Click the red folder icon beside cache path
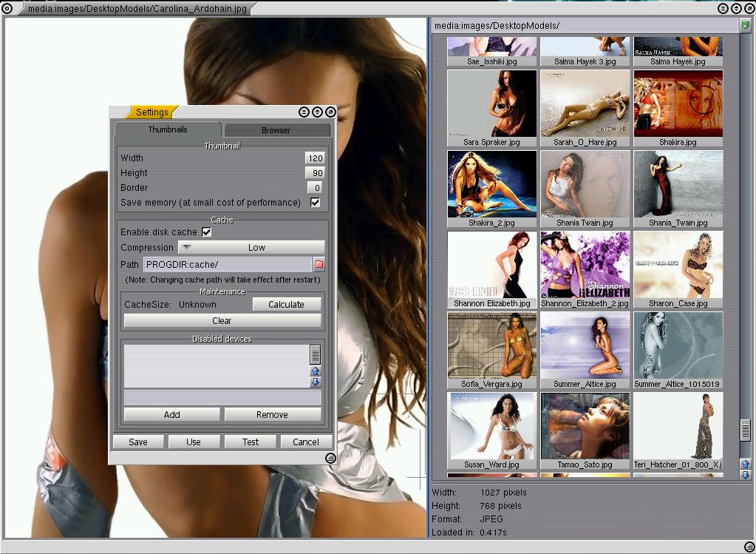The image size is (756, 554). pyautogui.click(x=319, y=264)
